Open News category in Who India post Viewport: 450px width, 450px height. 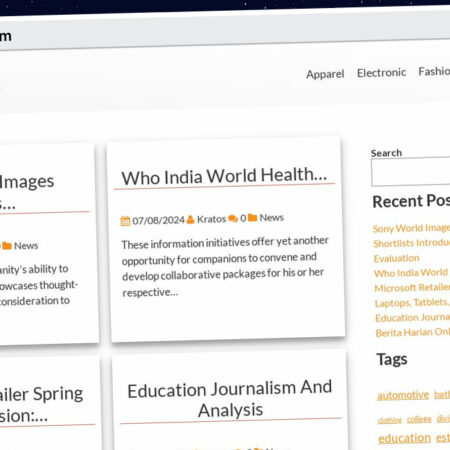(271, 218)
